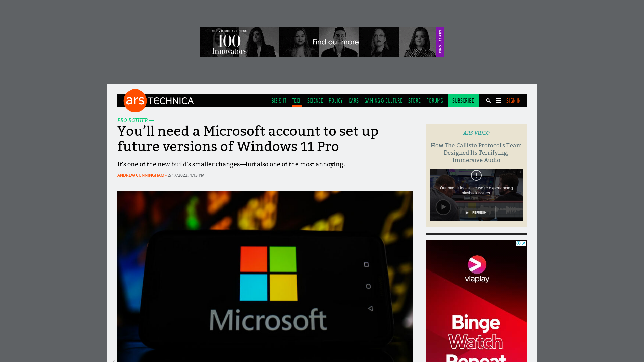
Task: Click the Ars Video heading
Action: [476, 133]
